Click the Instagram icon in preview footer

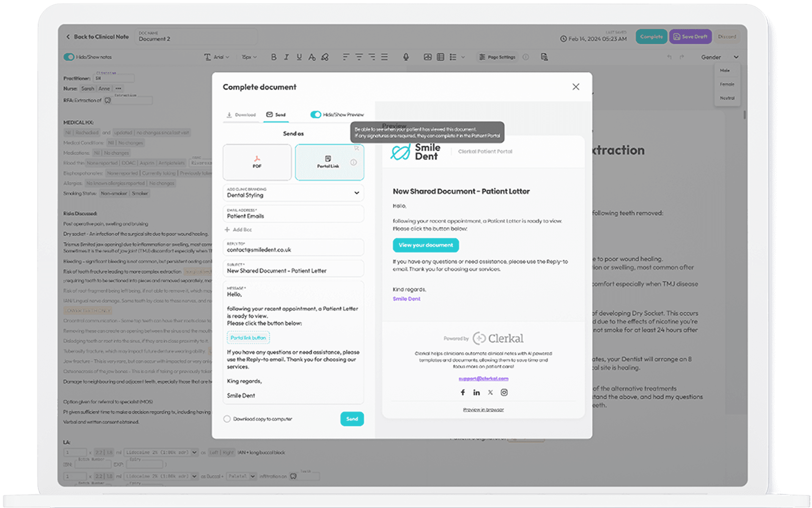504,393
